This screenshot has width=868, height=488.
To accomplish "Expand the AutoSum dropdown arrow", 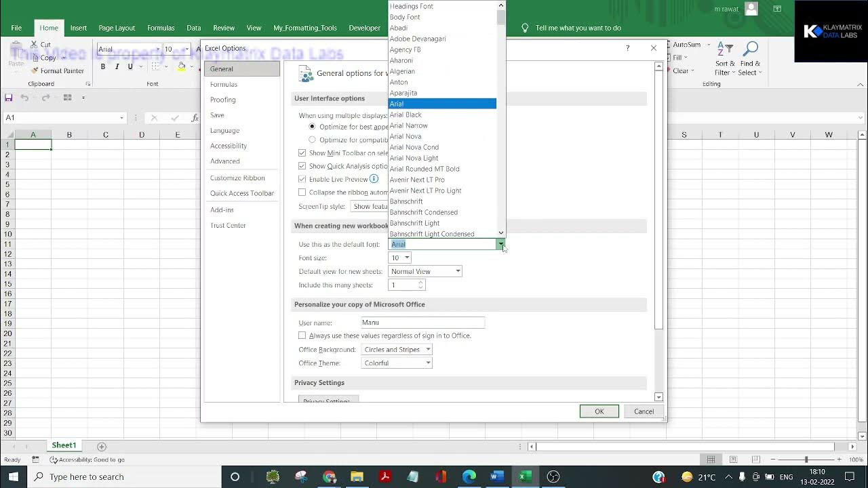I will [709, 45].
